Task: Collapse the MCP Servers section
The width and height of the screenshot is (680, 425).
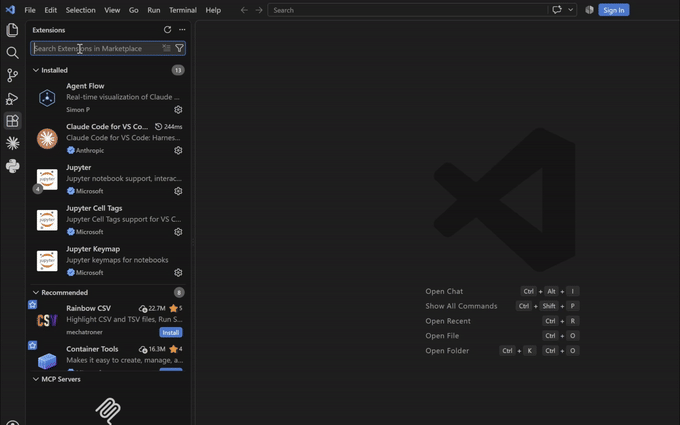Action: [36, 379]
